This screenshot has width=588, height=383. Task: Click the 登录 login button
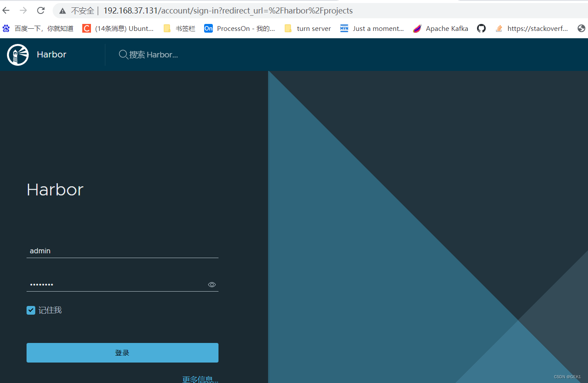pos(122,353)
